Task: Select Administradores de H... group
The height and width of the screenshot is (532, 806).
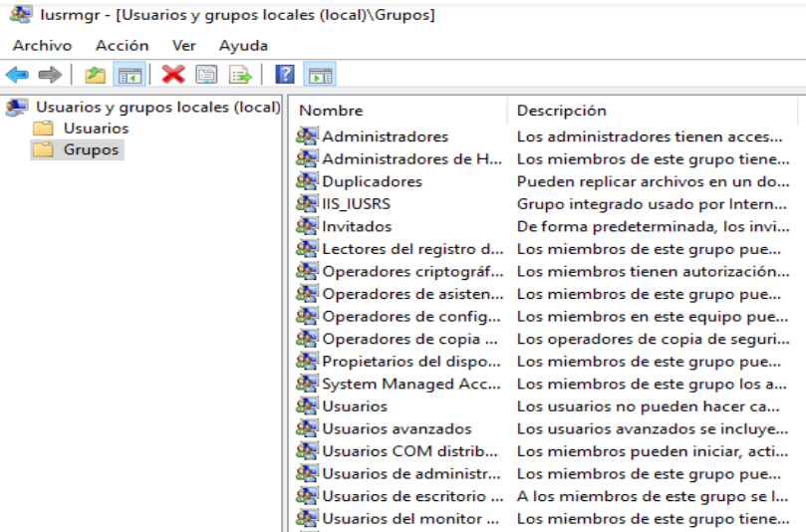Action: pyautogui.click(x=411, y=158)
